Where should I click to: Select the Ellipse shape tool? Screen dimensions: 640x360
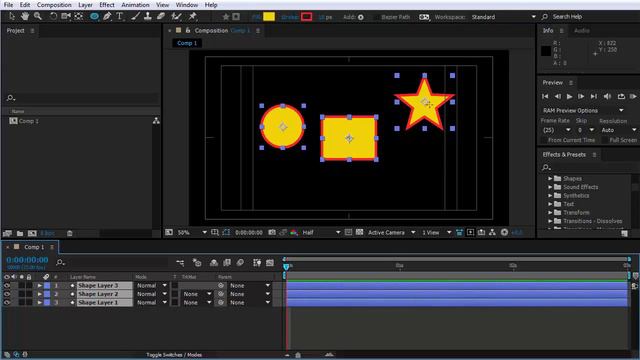coord(94,16)
